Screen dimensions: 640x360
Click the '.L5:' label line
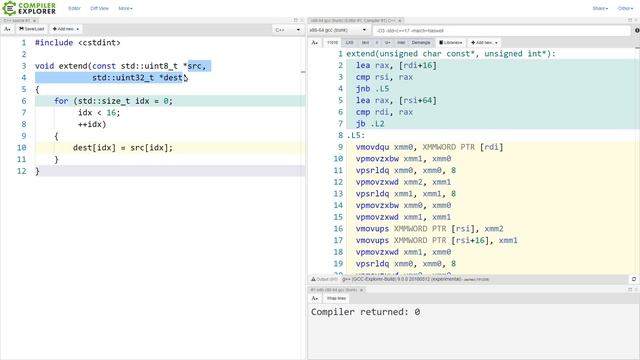click(x=356, y=136)
